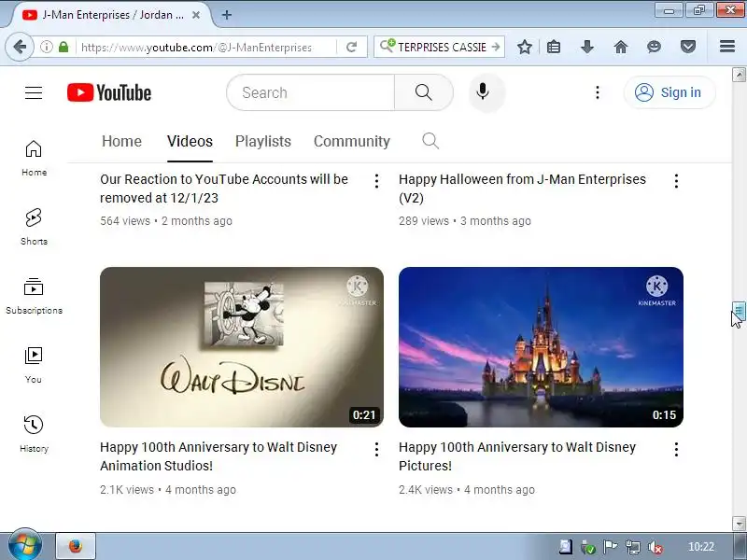Click the Action Center flag icon
The width and height of the screenshot is (747, 560).
click(x=610, y=547)
